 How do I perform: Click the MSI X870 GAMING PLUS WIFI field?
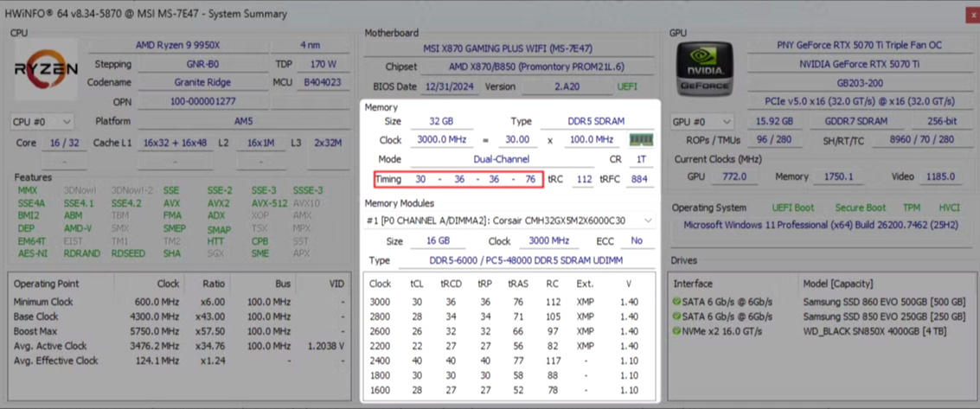(x=508, y=48)
